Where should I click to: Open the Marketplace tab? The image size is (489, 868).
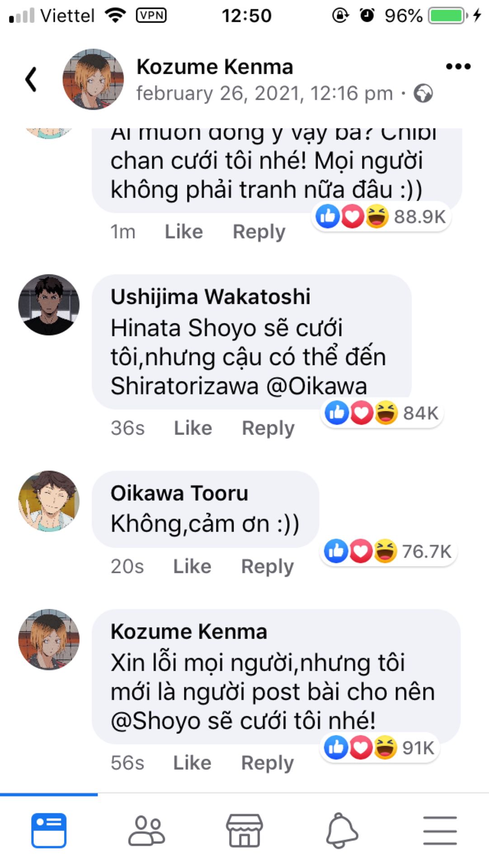coord(244,830)
